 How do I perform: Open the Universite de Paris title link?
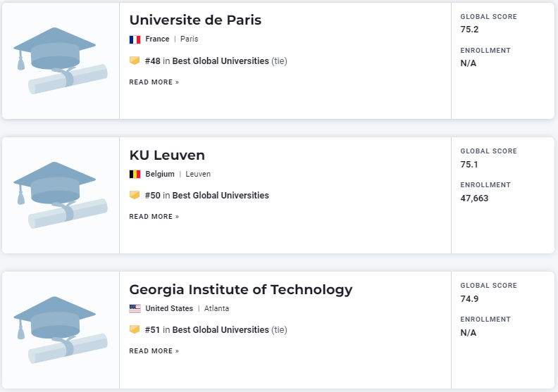tap(195, 20)
